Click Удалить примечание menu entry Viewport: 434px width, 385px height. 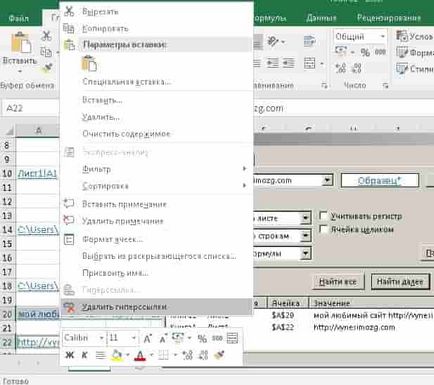point(123,221)
